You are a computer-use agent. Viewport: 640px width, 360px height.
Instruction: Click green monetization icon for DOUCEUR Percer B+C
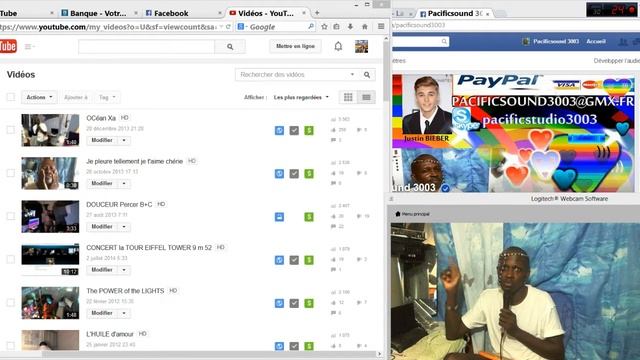pos(309,217)
